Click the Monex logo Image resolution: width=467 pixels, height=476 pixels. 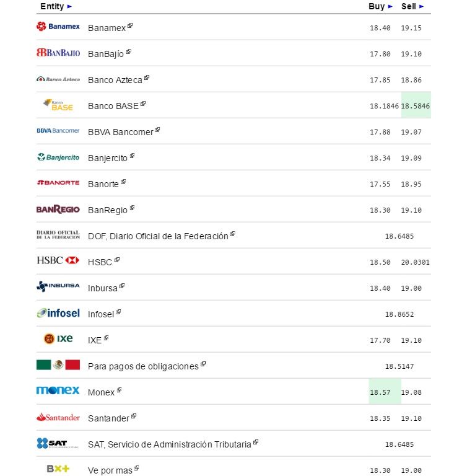tap(58, 390)
